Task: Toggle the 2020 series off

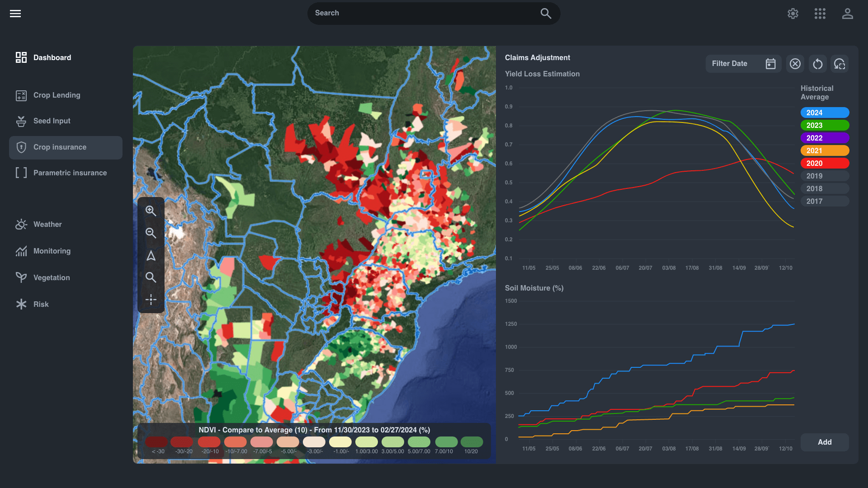Action: [x=825, y=163]
